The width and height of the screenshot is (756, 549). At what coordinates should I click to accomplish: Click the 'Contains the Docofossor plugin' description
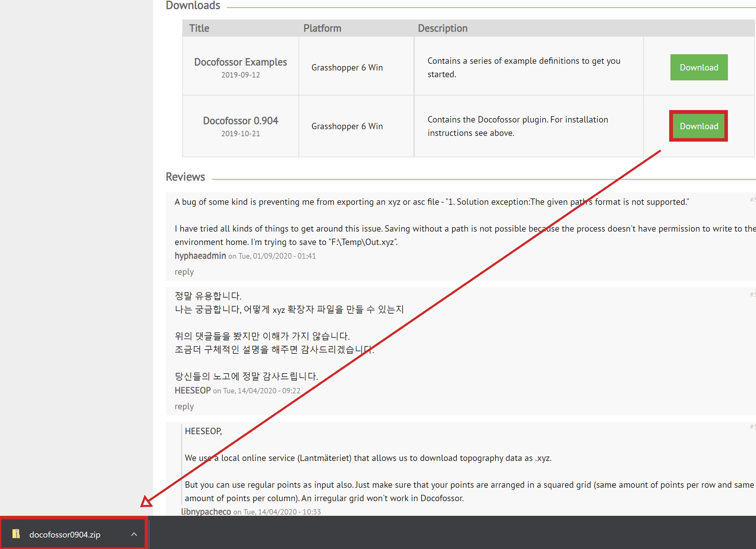(x=518, y=126)
